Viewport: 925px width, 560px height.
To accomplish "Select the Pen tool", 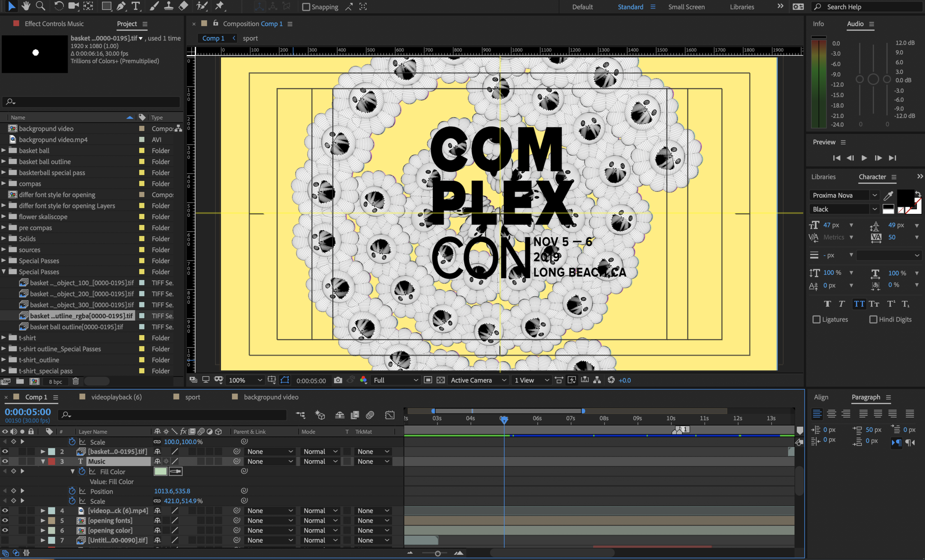I will [121, 6].
